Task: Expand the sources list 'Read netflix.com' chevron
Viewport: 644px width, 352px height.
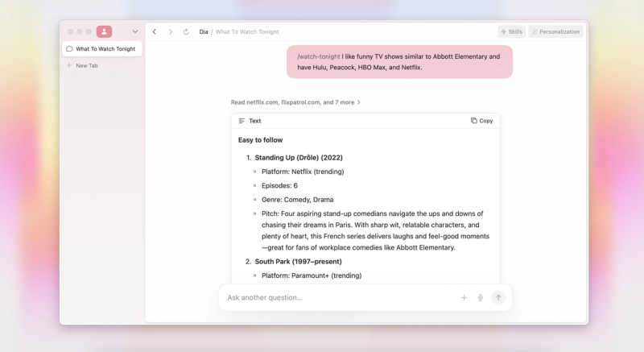Action: [358, 102]
